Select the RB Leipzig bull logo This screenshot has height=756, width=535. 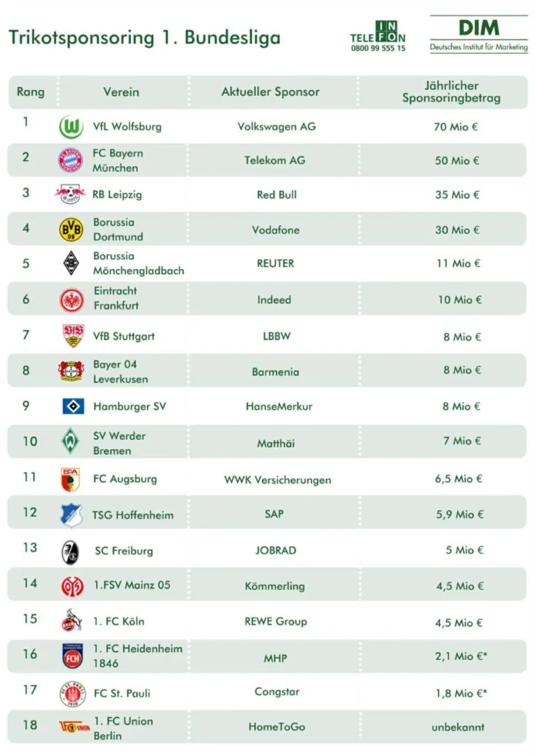[71, 195]
